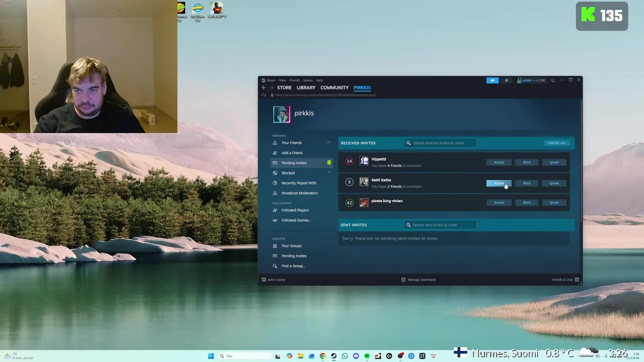Accept pirate king vivian's friend invite
The height and width of the screenshot is (362, 644).
click(499, 203)
